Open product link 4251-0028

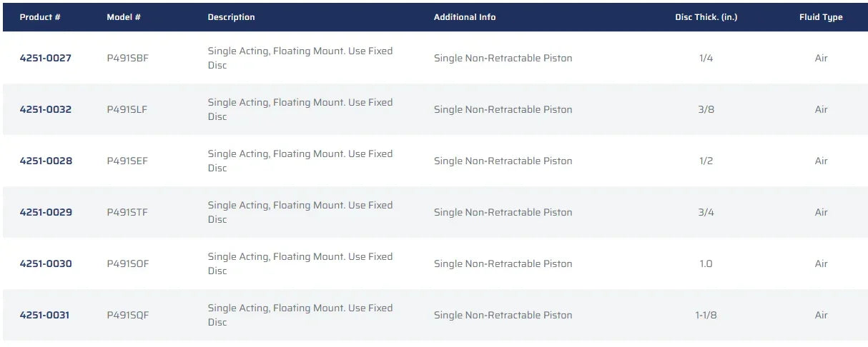click(46, 161)
